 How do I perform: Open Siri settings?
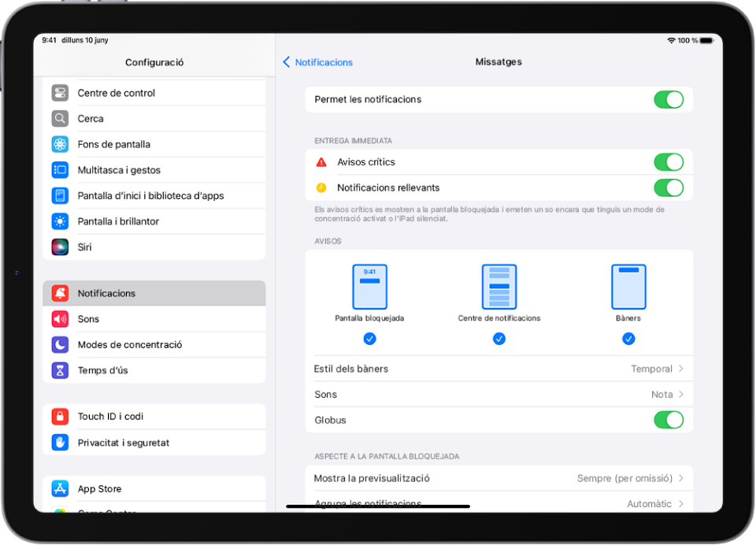click(x=154, y=247)
